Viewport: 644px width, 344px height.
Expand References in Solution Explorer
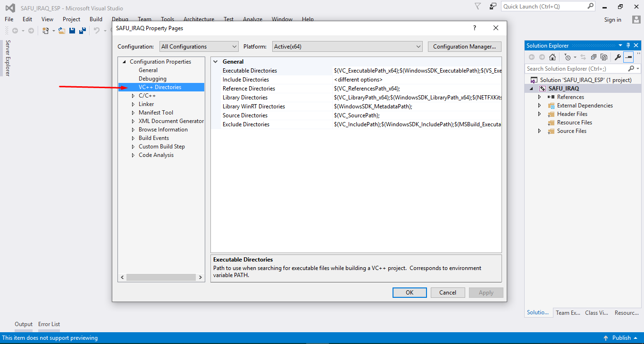[x=540, y=97]
